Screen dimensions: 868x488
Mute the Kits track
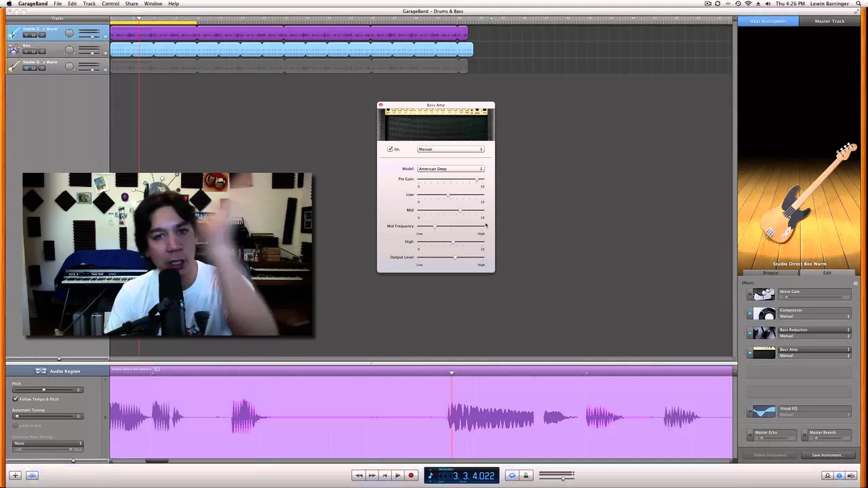point(27,52)
